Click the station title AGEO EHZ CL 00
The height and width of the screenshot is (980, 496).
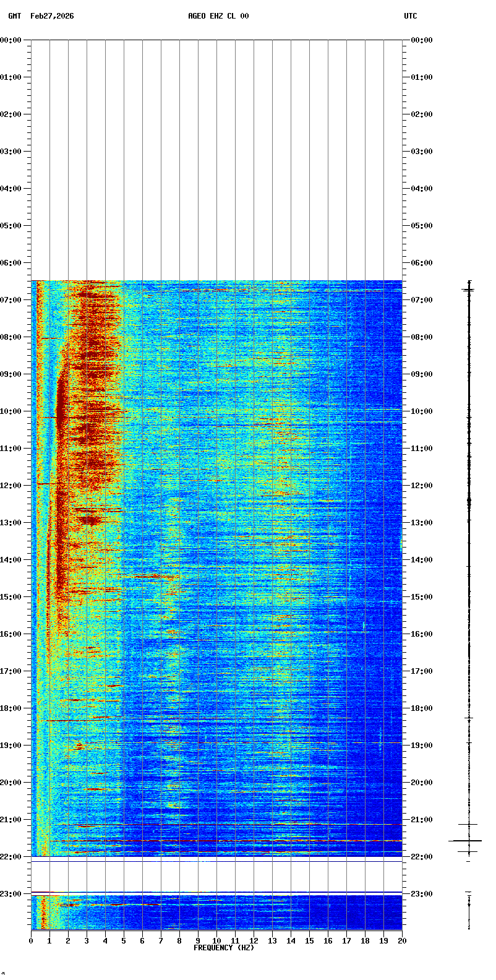[218, 16]
